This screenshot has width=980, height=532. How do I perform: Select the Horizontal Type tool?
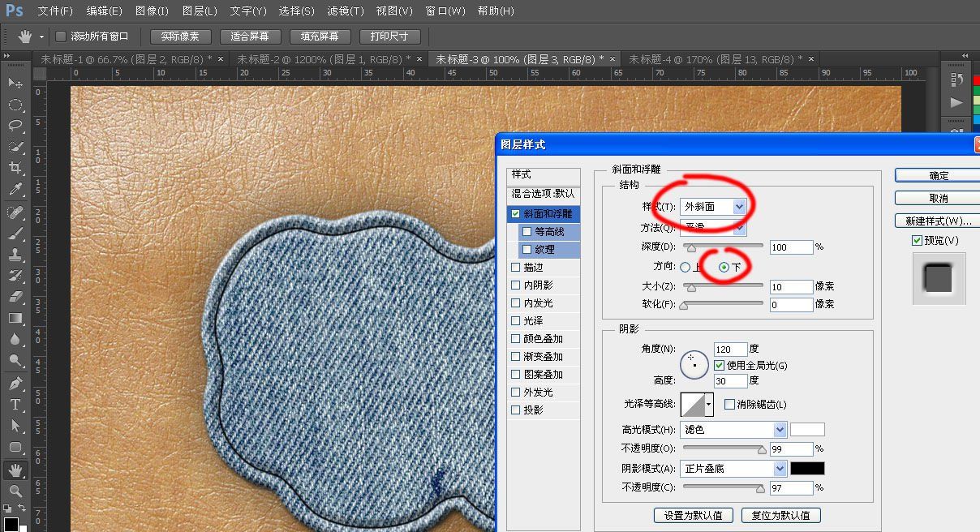[x=15, y=404]
